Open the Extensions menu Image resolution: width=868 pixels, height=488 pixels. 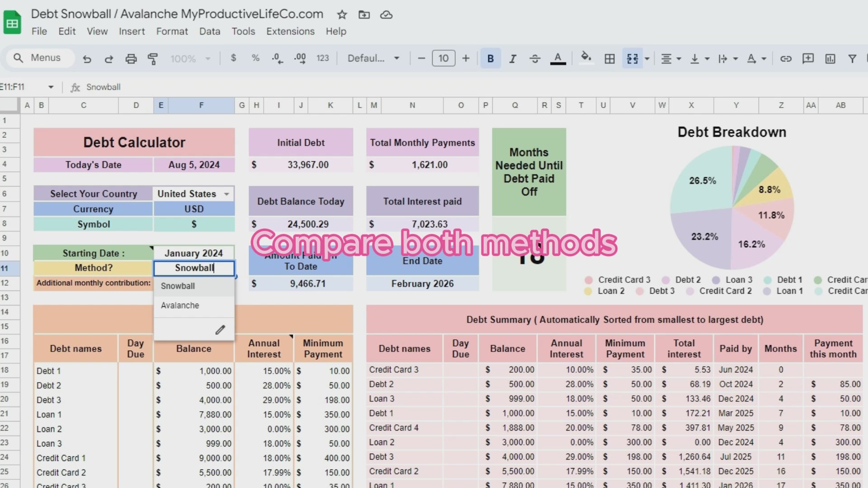[x=290, y=31]
